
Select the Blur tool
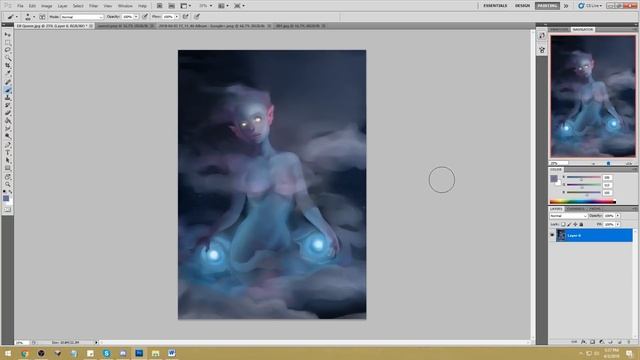[x=8, y=129]
